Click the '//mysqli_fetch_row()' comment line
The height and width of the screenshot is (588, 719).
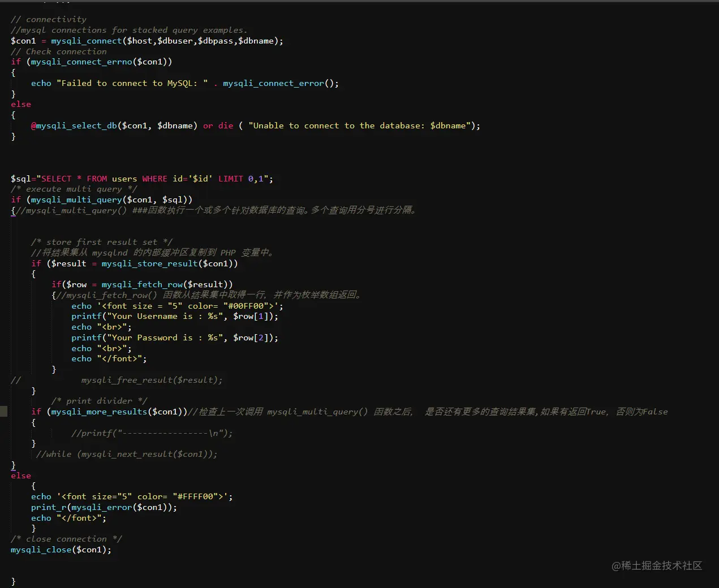point(207,295)
